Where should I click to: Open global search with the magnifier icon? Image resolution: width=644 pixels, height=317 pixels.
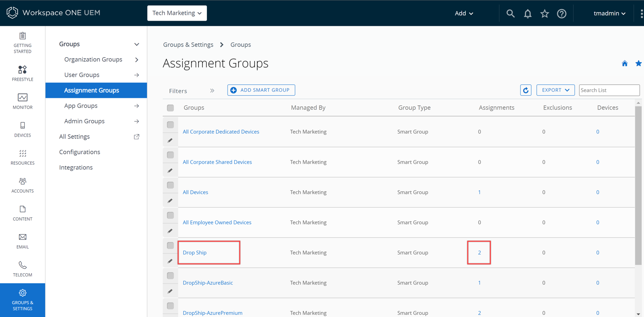(x=510, y=14)
